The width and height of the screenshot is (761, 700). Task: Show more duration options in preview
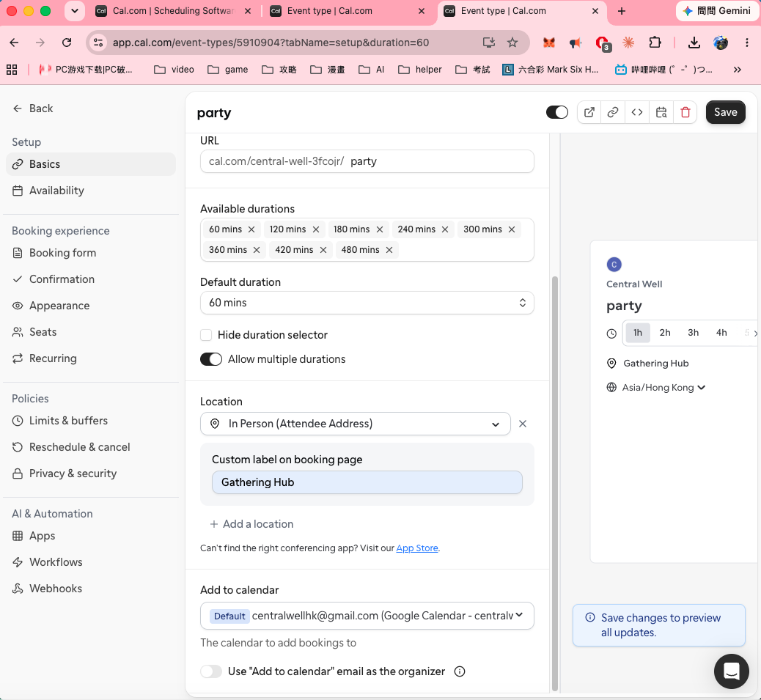point(756,333)
